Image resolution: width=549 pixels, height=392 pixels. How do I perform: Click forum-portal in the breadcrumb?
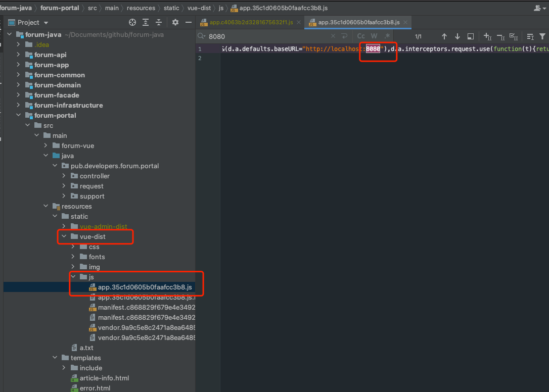60,8
